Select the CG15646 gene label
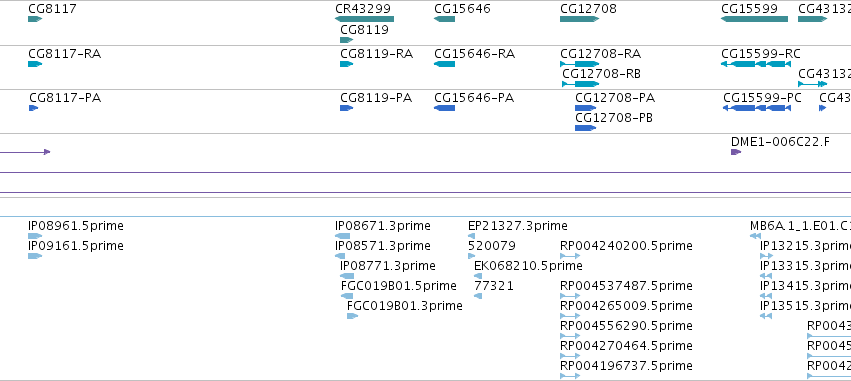The width and height of the screenshot is (851, 381). (462, 9)
